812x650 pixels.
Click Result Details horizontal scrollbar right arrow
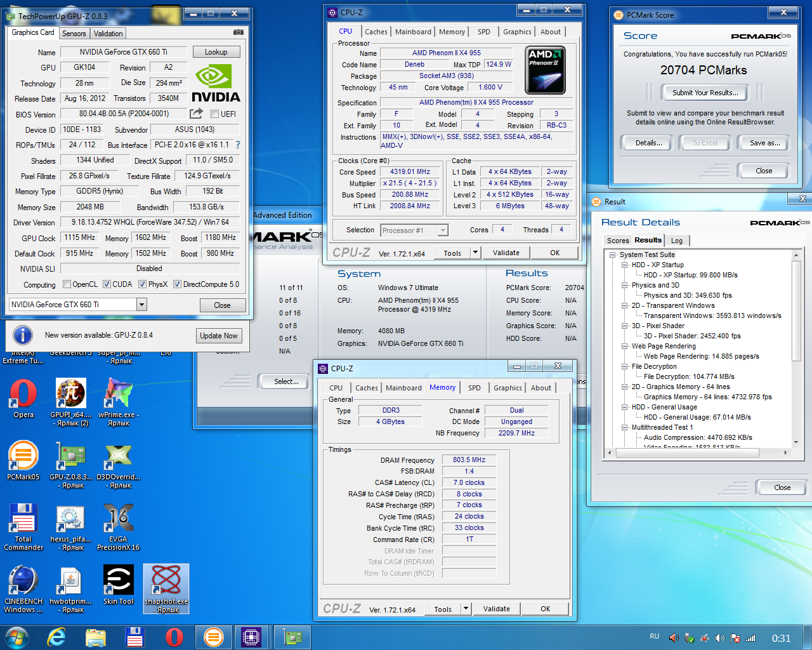click(x=785, y=453)
